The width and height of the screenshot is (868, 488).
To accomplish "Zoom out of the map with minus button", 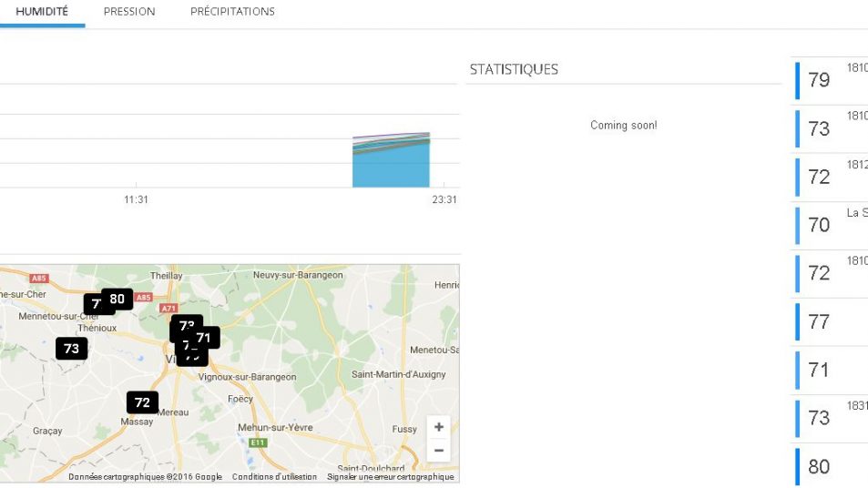I will point(439,450).
